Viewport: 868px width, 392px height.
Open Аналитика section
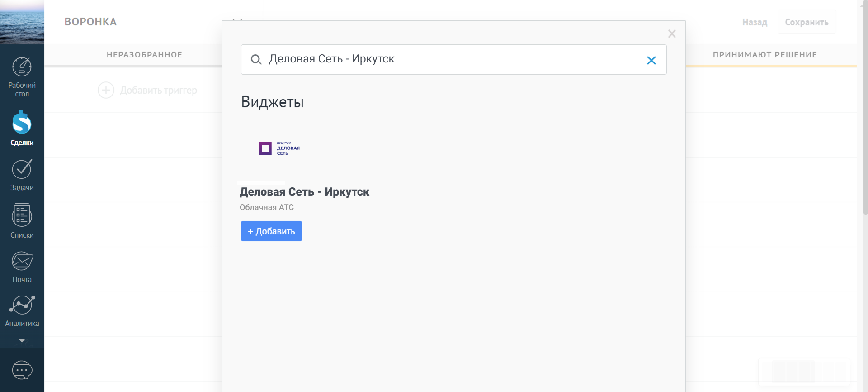point(22,311)
